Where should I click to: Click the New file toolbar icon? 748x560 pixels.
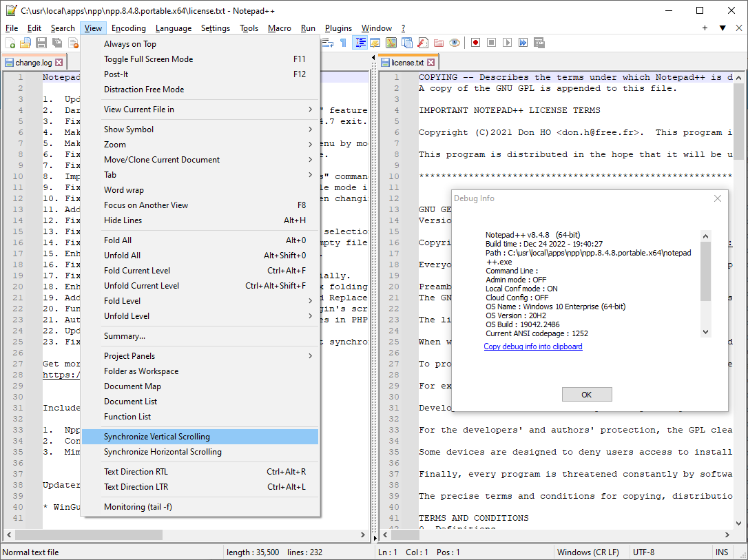[x=10, y=43]
